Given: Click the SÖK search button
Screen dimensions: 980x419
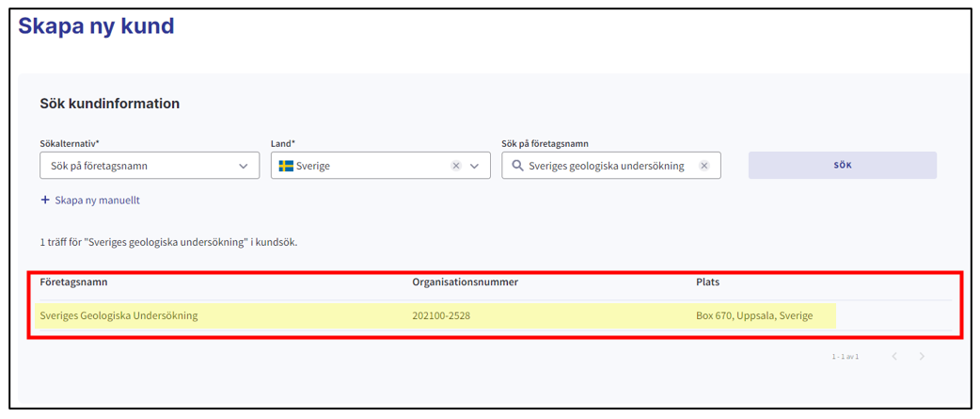Looking at the screenshot, I should [842, 166].
